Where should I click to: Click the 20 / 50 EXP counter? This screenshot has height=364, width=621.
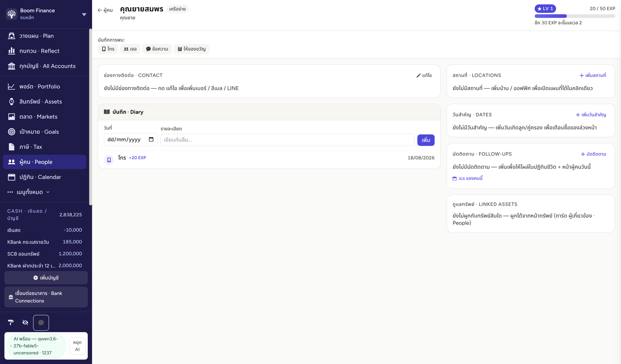[602, 9]
